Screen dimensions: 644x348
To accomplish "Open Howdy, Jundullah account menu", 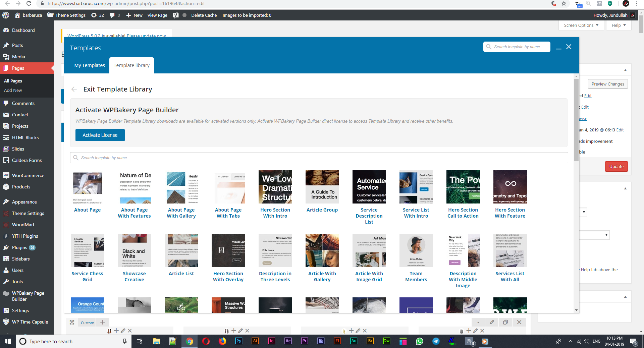I will pos(614,15).
